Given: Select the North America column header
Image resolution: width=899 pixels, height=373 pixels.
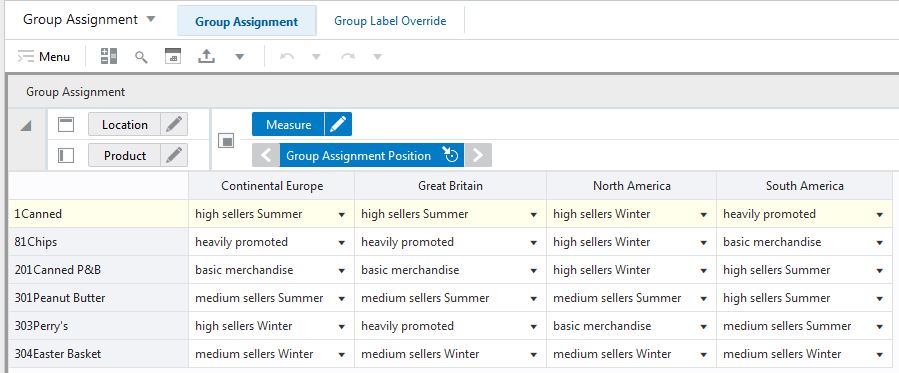Looking at the screenshot, I should pos(631,186).
